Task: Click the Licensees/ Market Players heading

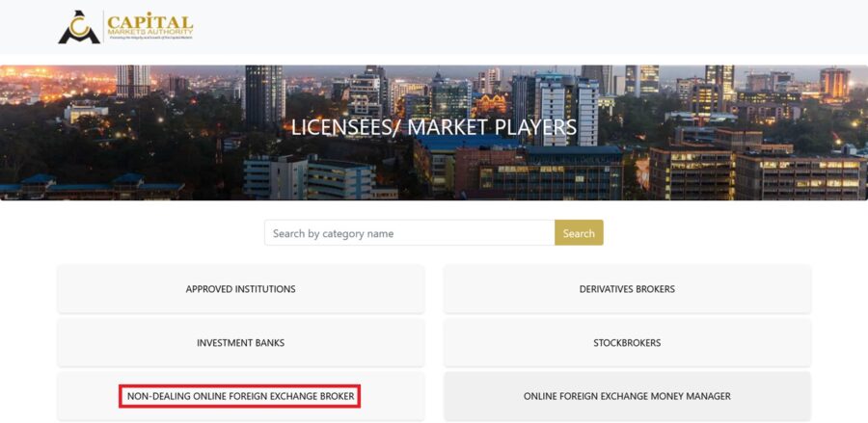Action: point(434,127)
